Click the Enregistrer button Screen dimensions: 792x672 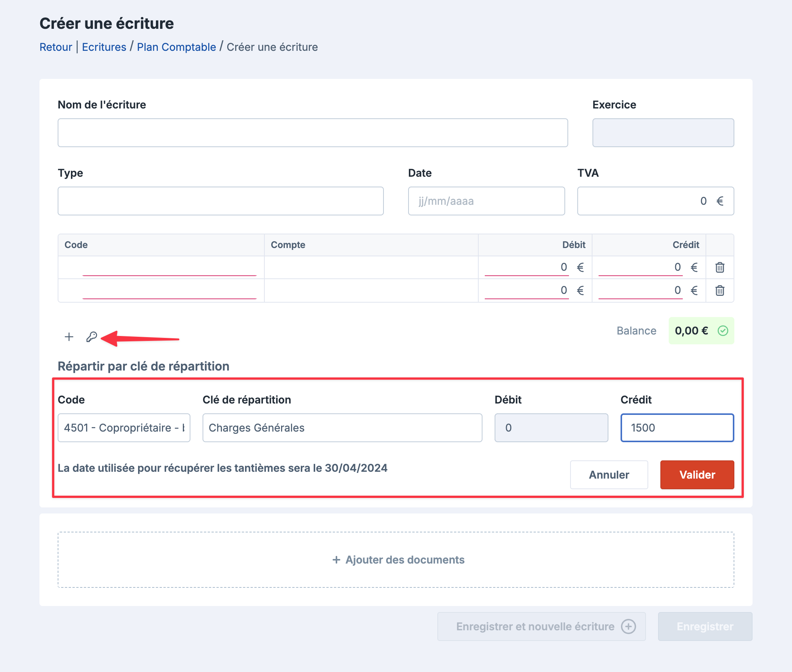click(705, 626)
